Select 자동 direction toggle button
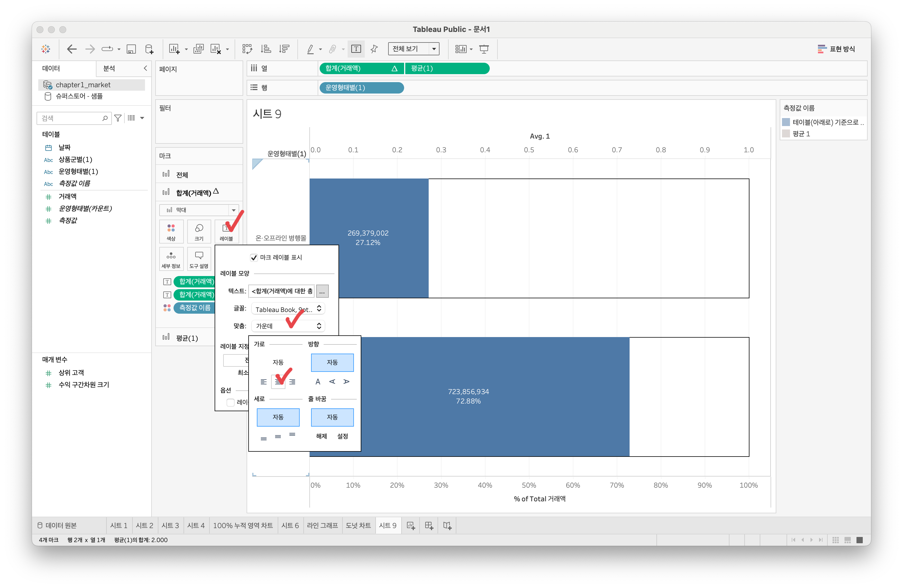The height and width of the screenshot is (588, 903). (332, 362)
